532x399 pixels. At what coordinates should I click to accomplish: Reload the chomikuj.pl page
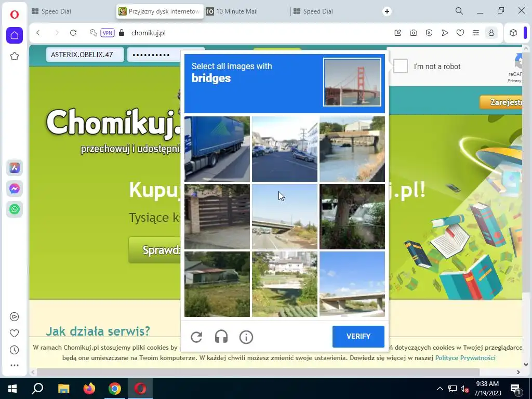[x=73, y=33]
